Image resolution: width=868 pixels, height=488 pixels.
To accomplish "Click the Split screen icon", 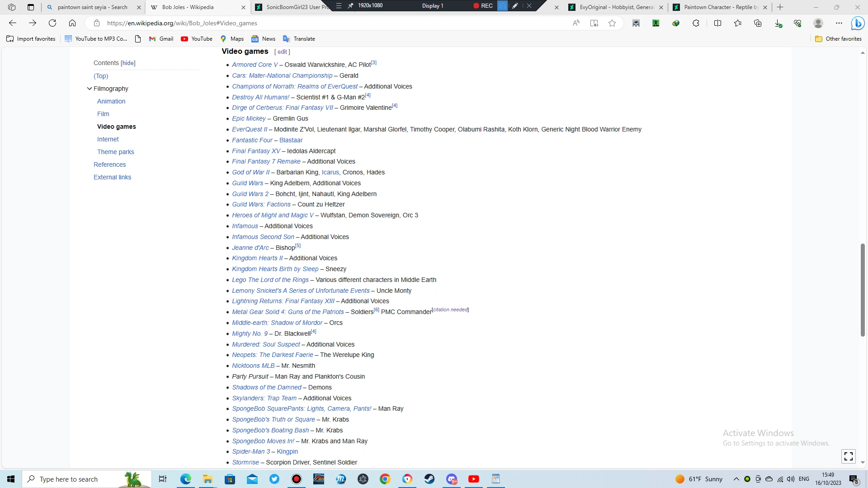I will [717, 23].
